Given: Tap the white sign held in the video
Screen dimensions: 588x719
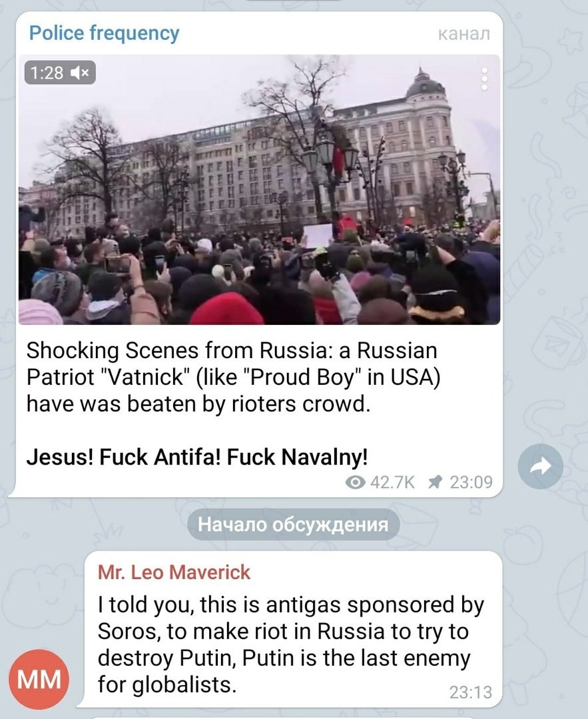Looking at the screenshot, I should tap(318, 236).
